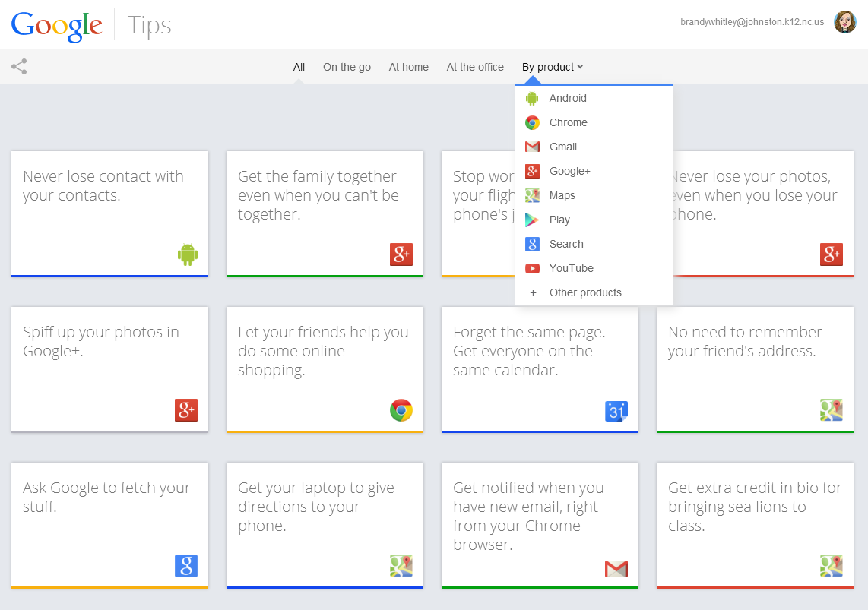868x610 pixels.
Task: Click the Google+ icon in the dropdown list
Action: click(x=532, y=172)
